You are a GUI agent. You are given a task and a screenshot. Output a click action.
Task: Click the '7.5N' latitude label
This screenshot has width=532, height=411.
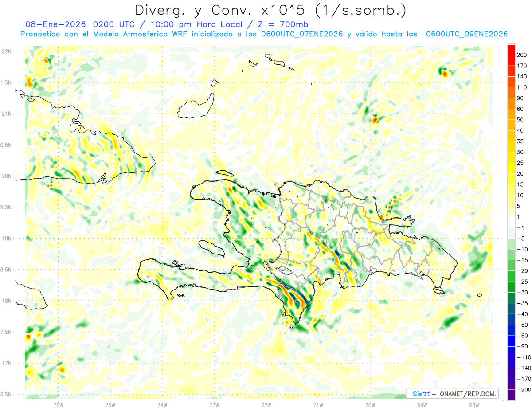7,332
